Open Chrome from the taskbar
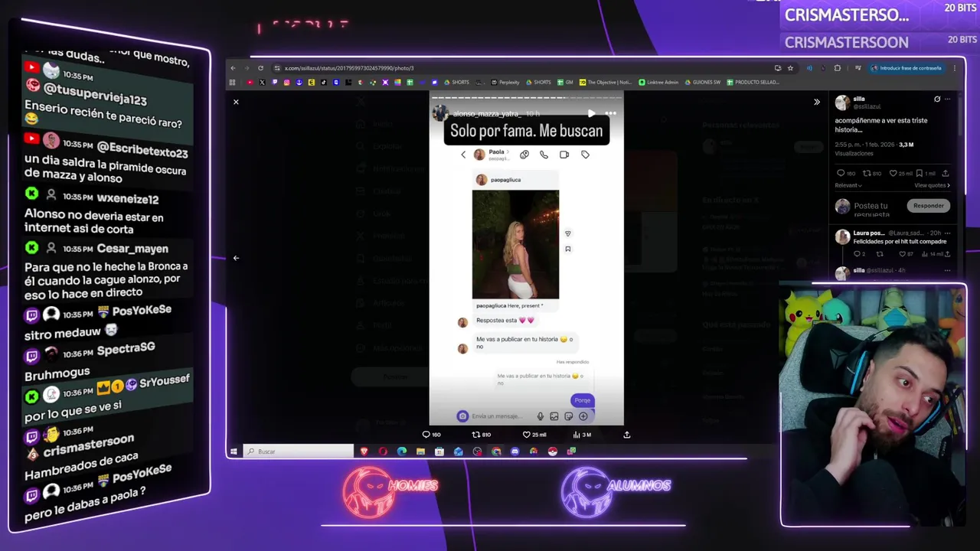Image resolution: width=980 pixels, height=551 pixels. (x=496, y=452)
